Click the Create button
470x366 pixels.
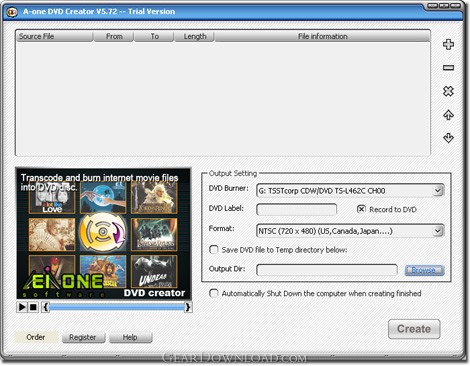point(414,329)
